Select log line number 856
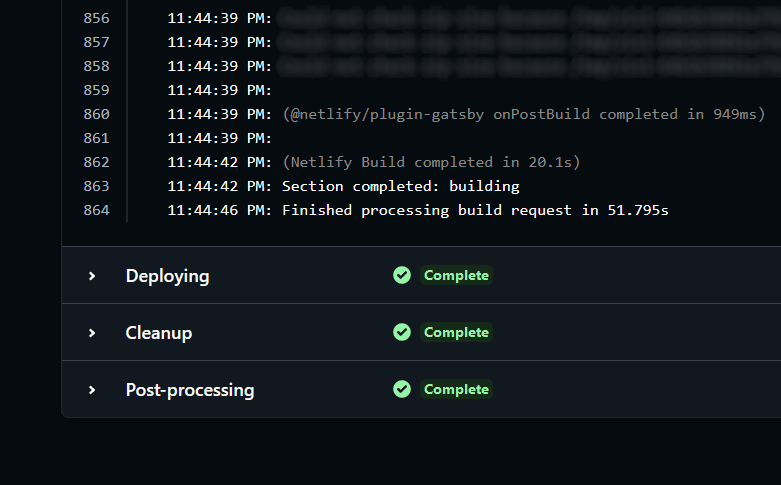This screenshot has height=485, width=781. pos(96,18)
